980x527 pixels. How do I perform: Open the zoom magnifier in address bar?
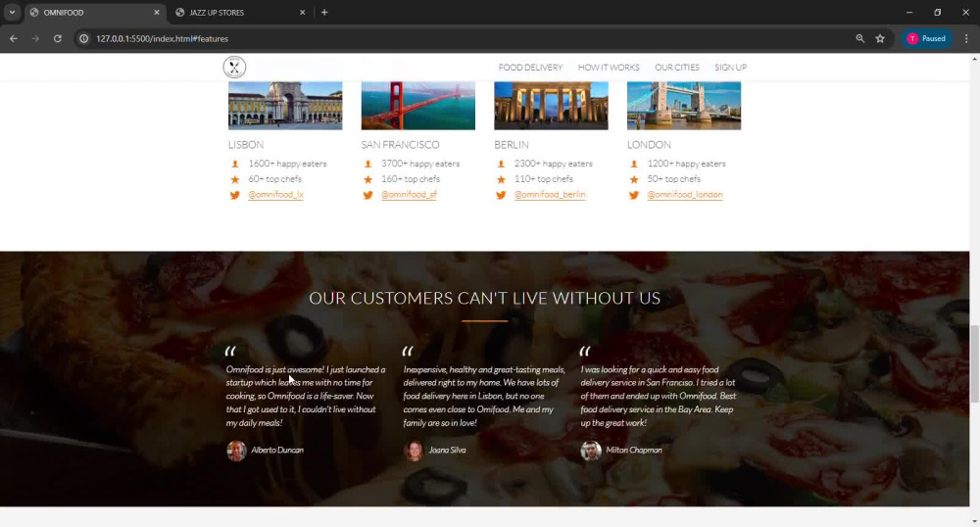click(860, 39)
